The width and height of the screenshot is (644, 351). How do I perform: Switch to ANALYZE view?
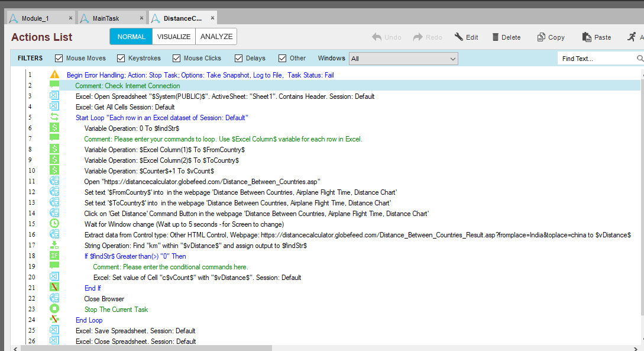pyautogui.click(x=216, y=37)
